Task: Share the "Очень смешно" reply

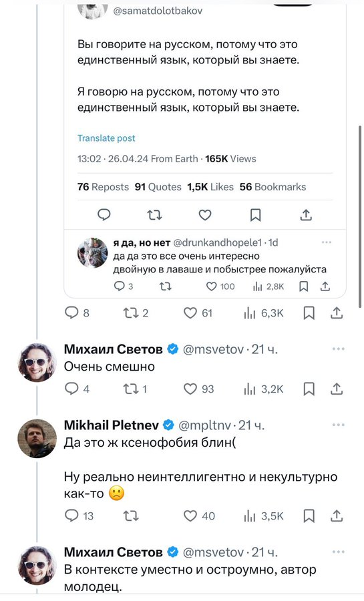Action: [x=337, y=389]
